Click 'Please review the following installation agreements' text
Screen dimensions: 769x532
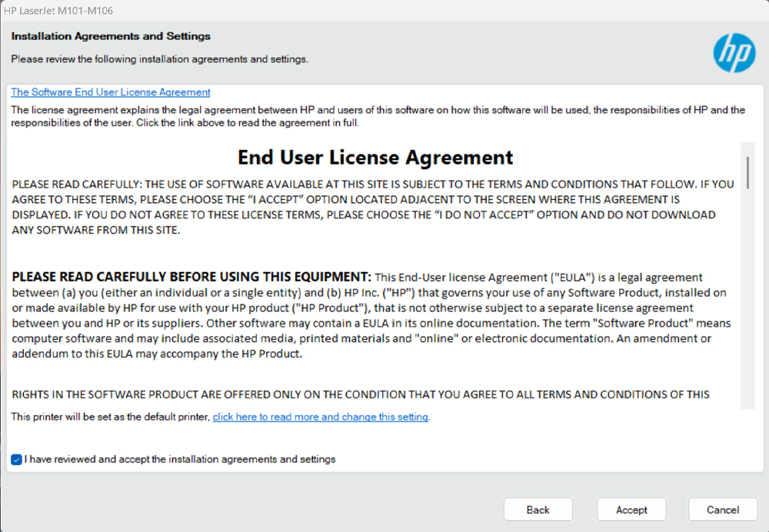coord(159,59)
